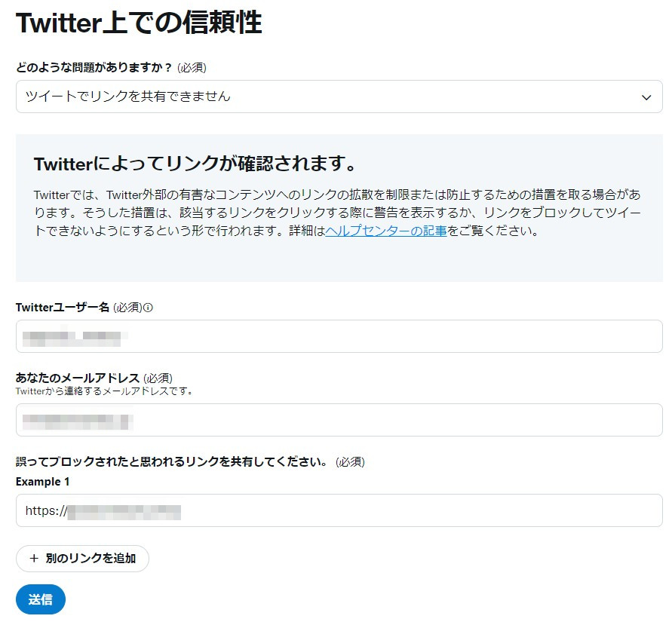Image resolution: width=672 pixels, height=625 pixels.
Task: Focus the あなたのメールアドレス input field
Action: pyautogui.click(x=339, y=420)
